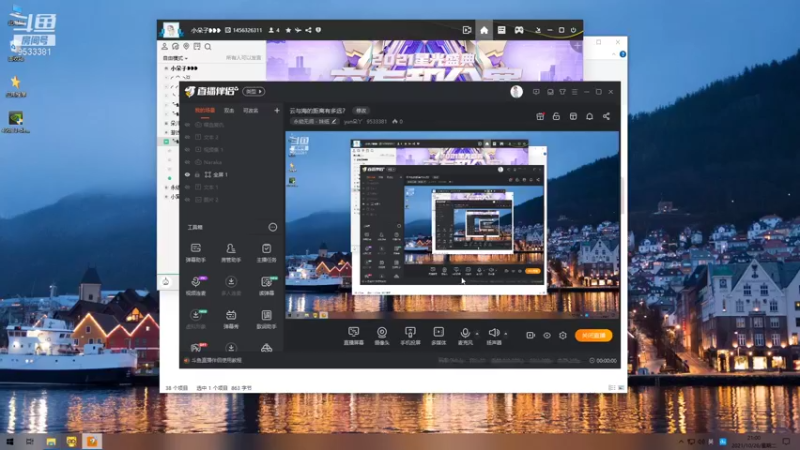Edit the 小说无限 category tag
The height and width of the screenshot is (450, 800).
315,121
